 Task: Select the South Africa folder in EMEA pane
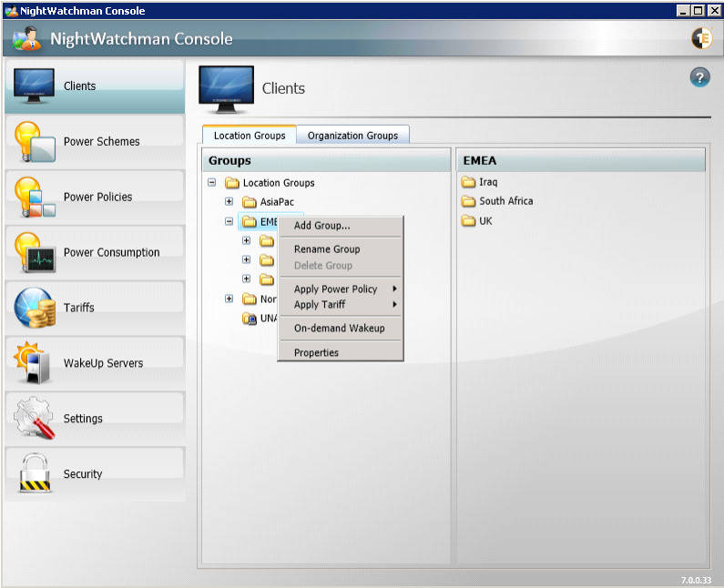click(x=505, y=201)
